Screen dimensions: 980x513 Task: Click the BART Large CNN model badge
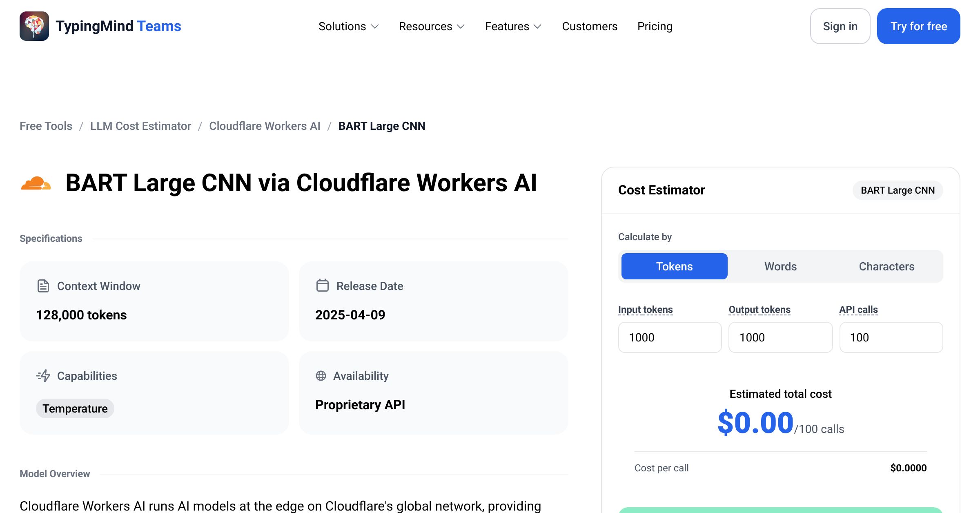[898, 190]
